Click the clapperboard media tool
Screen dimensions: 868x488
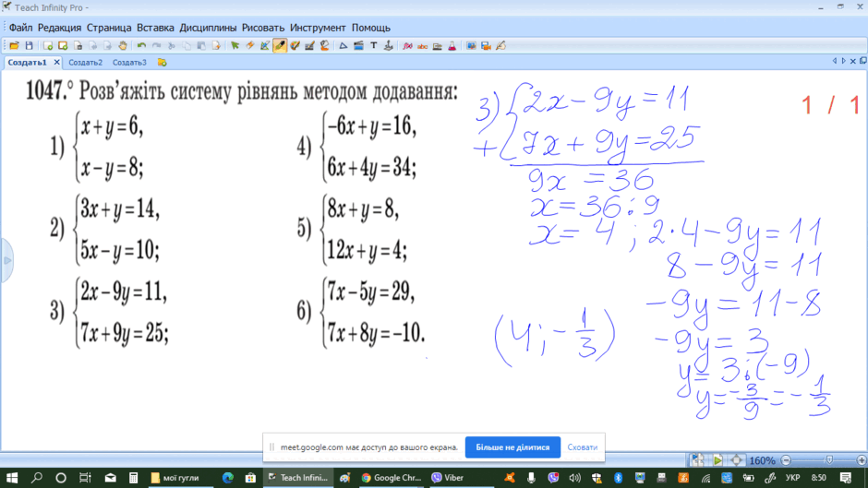[358, 46]
